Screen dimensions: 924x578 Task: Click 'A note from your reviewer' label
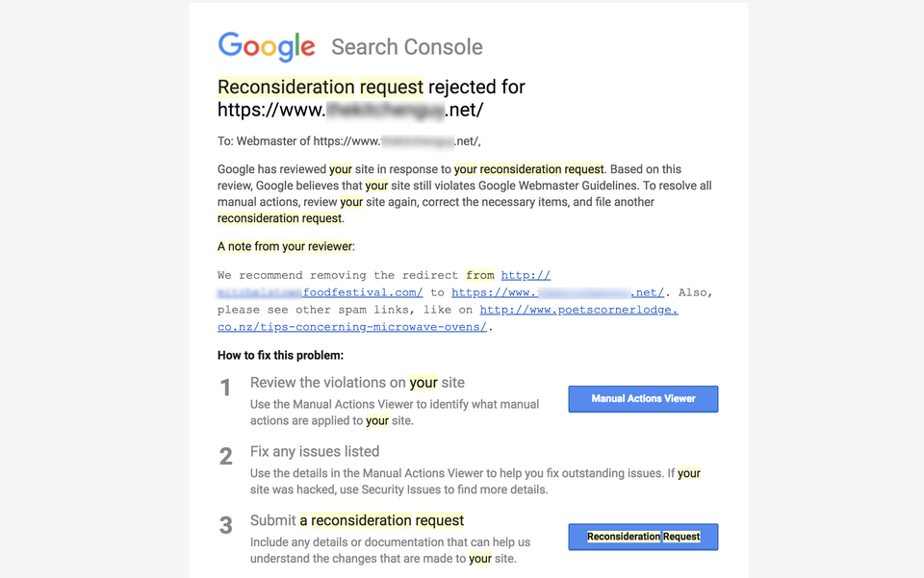click(x=286, y=246)
